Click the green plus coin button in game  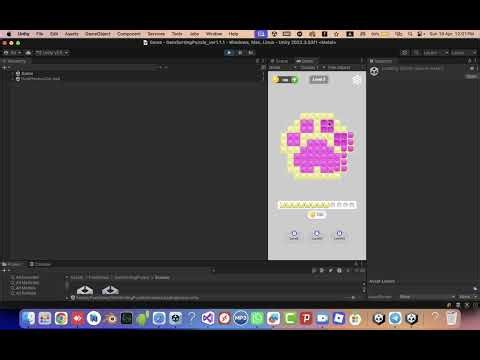294,80
